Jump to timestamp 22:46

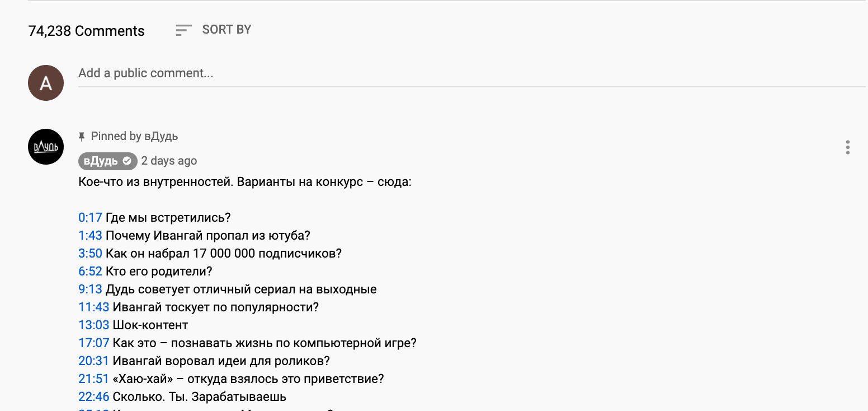(x=93, y=397)
